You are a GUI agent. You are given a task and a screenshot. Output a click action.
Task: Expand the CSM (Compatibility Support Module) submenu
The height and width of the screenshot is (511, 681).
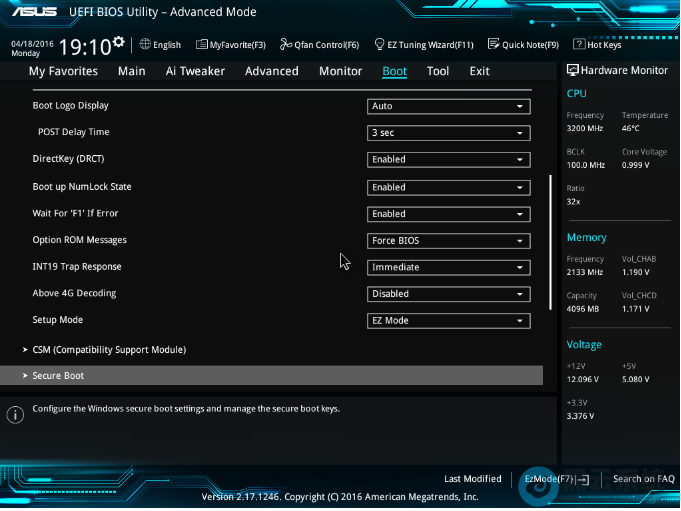(109, 350)
